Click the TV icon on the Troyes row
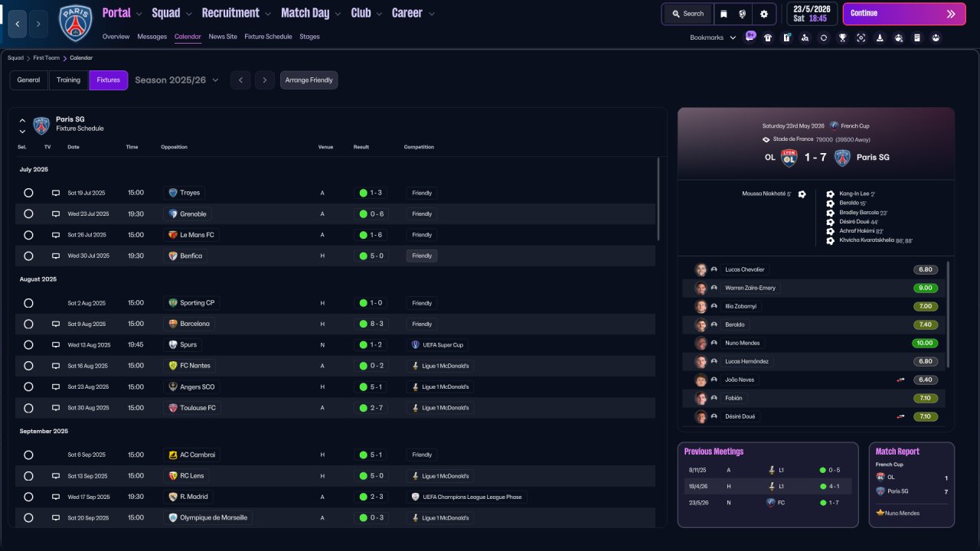The image size is (980, 551). click(56, 193)
